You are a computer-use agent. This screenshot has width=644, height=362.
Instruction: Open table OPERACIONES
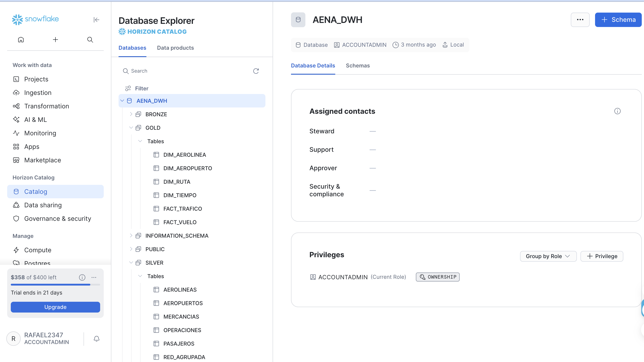coord(182,330)
